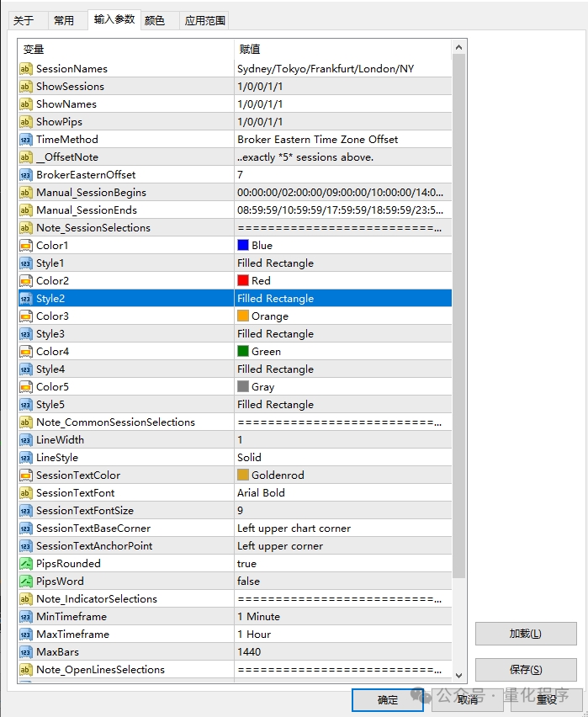
Task: Click the Blue swatch for Color1
Action: point(243,245)
